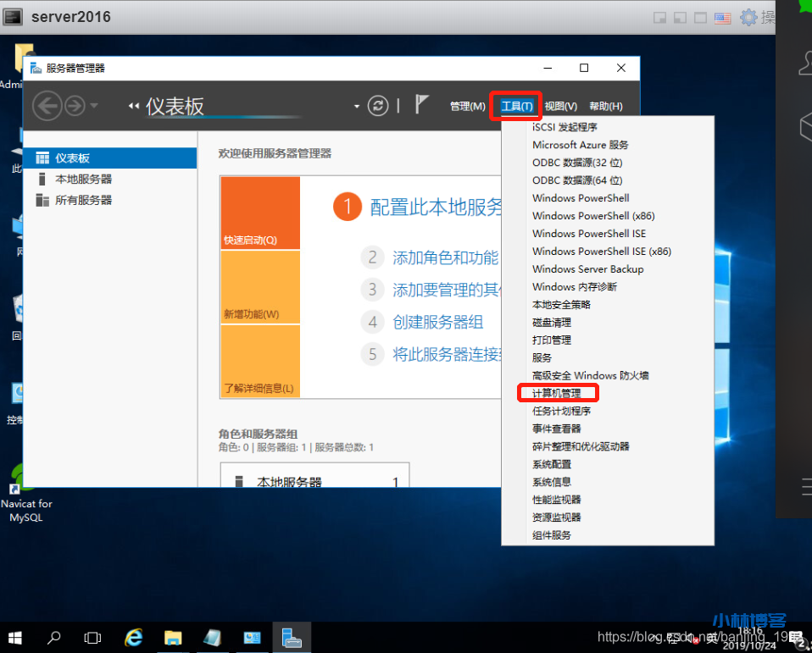
Task: Open File Explorer from the taskbar
Action: coord(173,637)
